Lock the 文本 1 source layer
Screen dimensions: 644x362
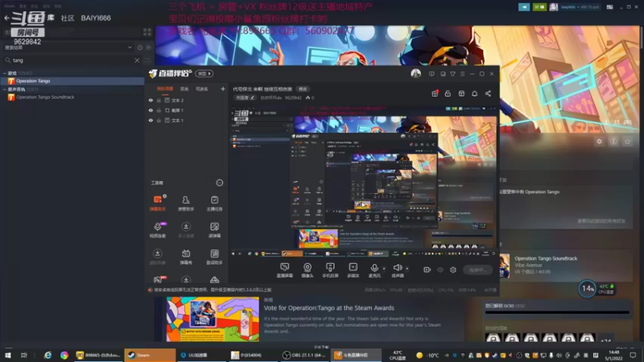click(159, 120)
